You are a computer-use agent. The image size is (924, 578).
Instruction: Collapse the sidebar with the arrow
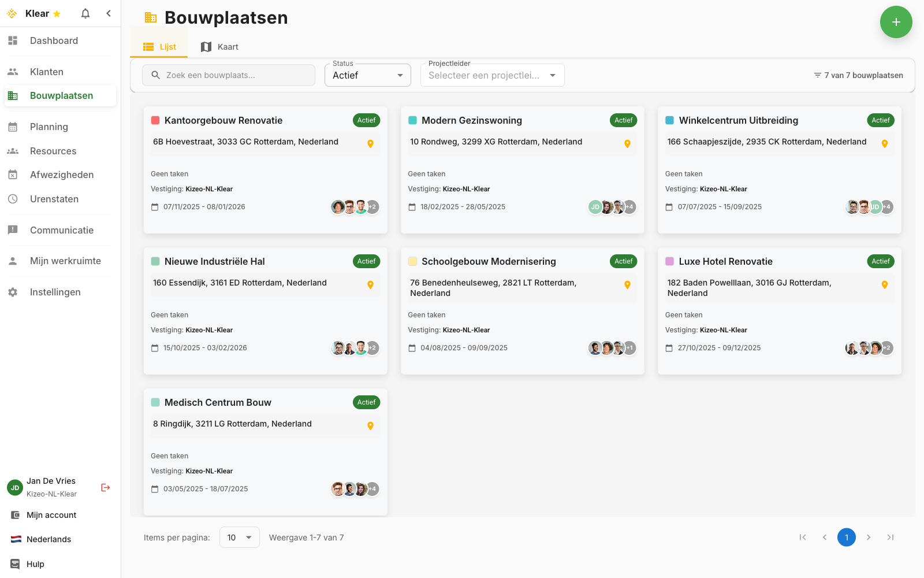tap(109, 13)
